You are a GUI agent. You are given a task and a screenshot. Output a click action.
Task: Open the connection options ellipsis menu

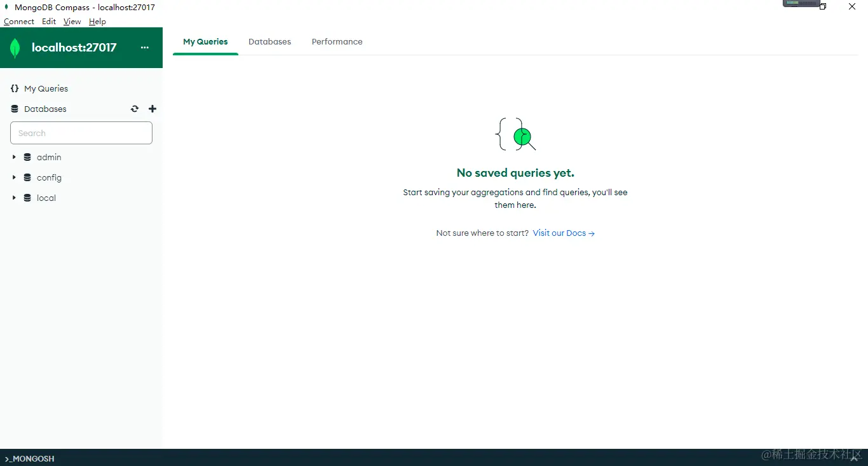pos(145,48)
